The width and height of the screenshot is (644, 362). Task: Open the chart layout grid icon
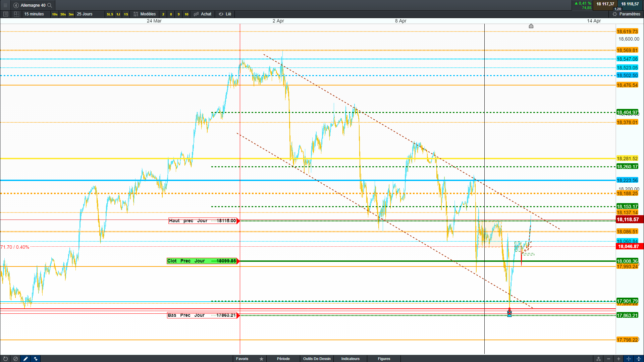tap(16, 14)
